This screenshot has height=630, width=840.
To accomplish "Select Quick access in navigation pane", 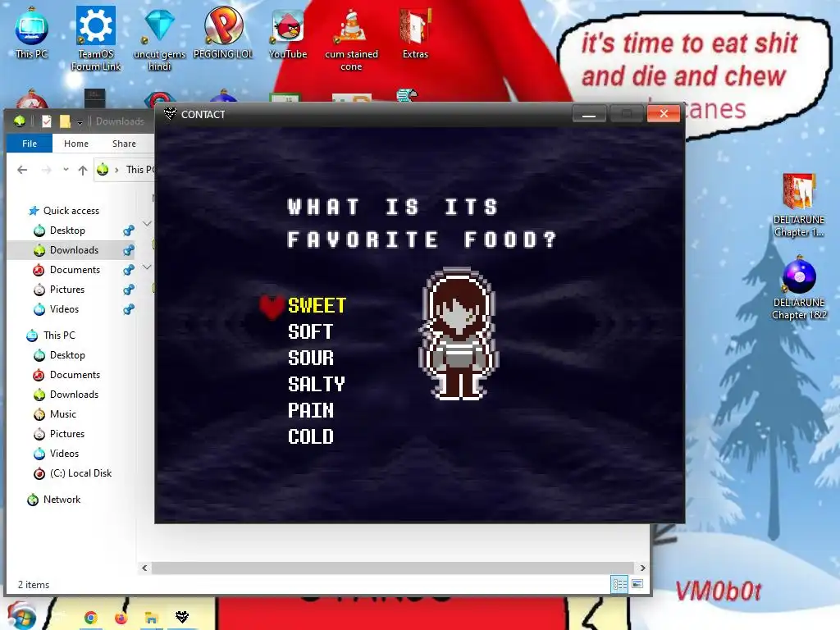I will [x=71, y=211].
